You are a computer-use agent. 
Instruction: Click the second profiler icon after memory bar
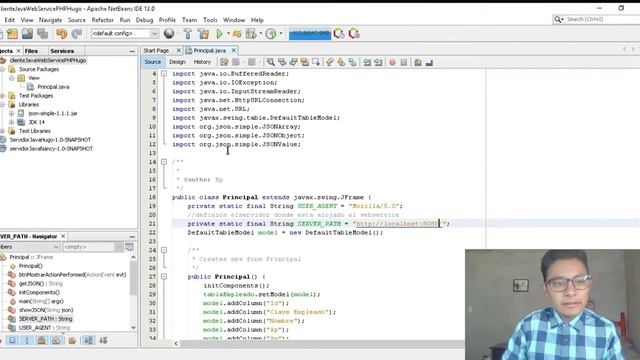(x=354, y=34)
